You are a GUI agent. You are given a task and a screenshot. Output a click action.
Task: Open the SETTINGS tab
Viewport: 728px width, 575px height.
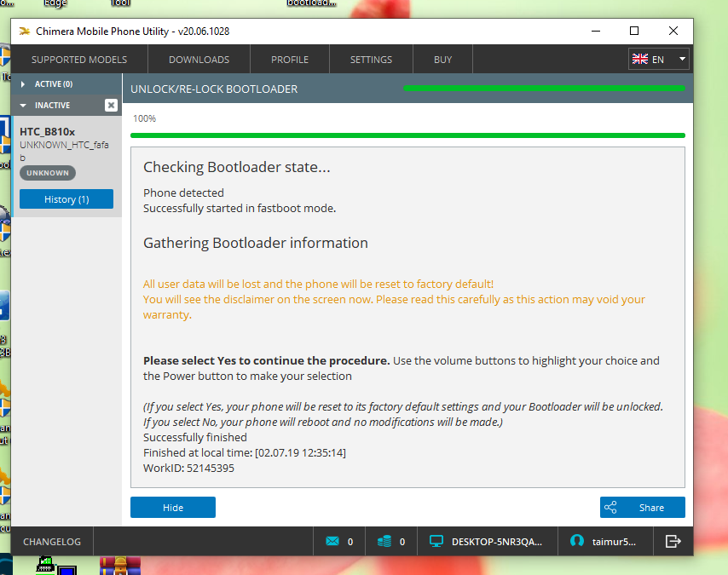371,60
